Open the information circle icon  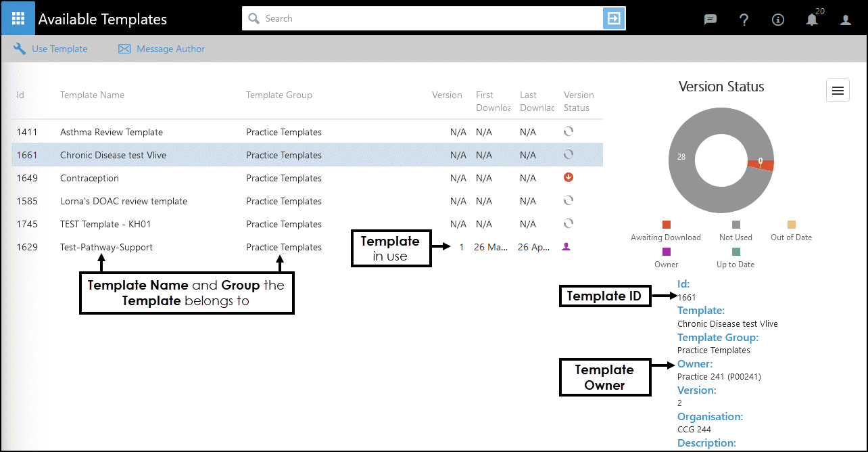click(778, 20)
